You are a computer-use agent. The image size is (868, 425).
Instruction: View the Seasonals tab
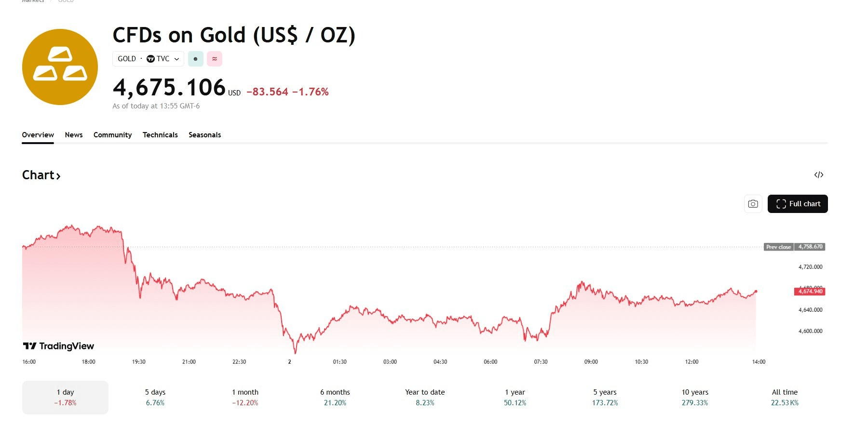(204, 135)
